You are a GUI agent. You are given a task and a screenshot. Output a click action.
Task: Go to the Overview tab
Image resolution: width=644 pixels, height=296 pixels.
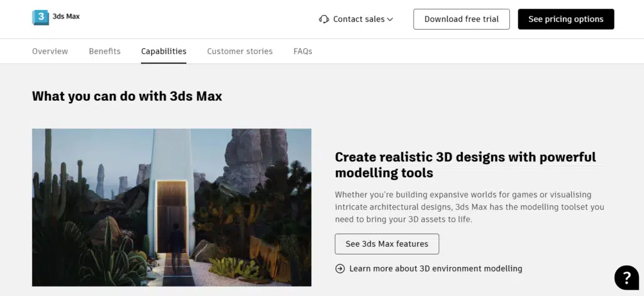point(50,52)
